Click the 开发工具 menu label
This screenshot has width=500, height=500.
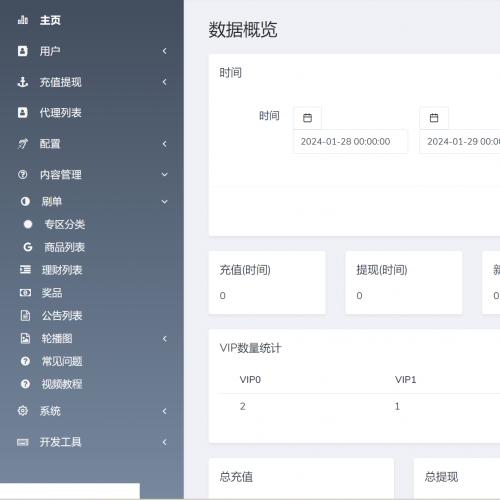pos(61,442)
